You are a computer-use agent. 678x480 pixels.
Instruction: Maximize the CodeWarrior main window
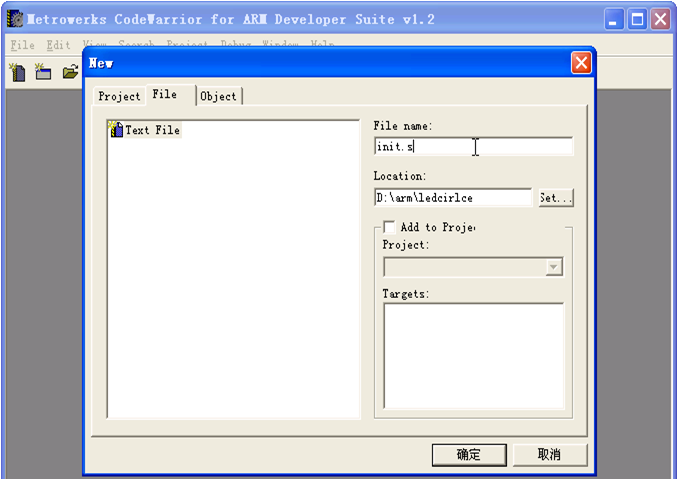click(637, 19)
